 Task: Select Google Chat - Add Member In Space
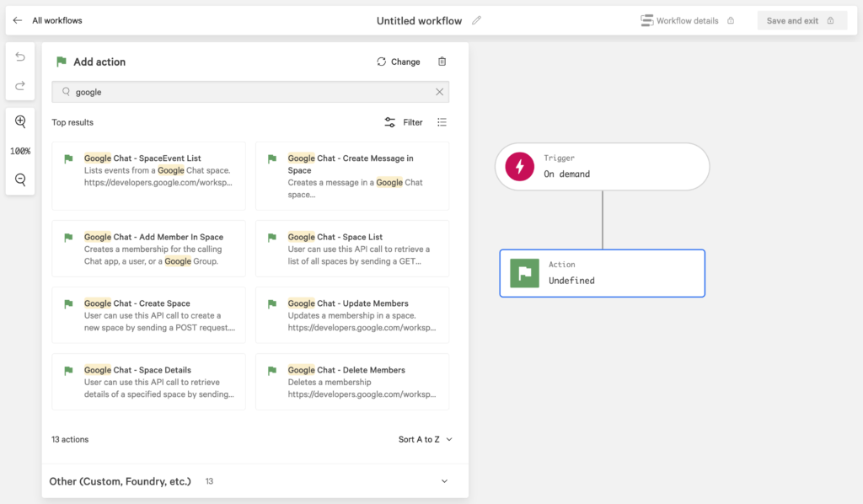point(148,249)
